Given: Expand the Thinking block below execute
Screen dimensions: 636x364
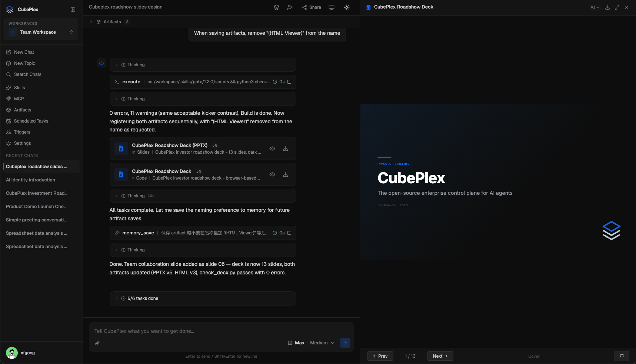Looking at the screenshot, I should (x=203, y=99).
